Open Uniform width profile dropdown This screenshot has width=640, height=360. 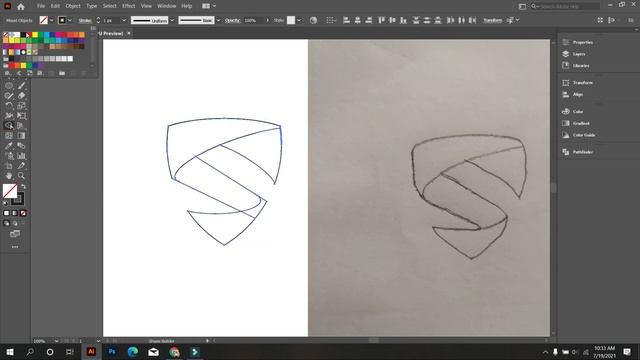pos(172,20)
